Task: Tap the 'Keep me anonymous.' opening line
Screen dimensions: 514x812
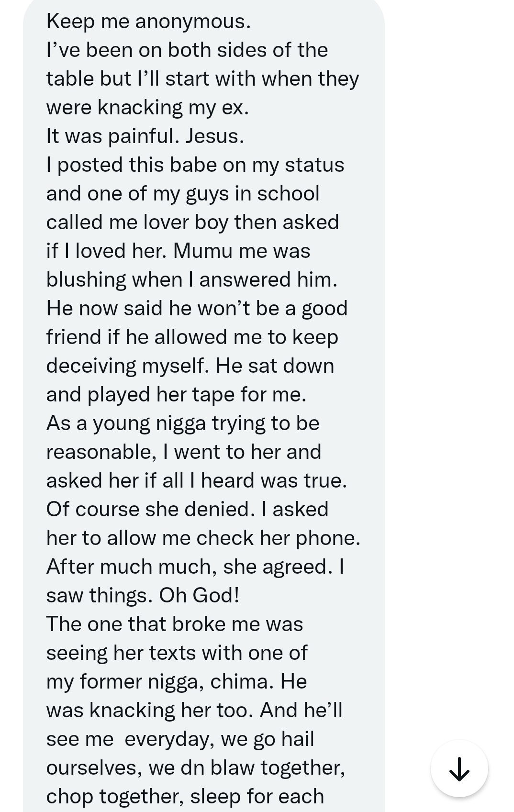Action: click(x=148, y=22)
